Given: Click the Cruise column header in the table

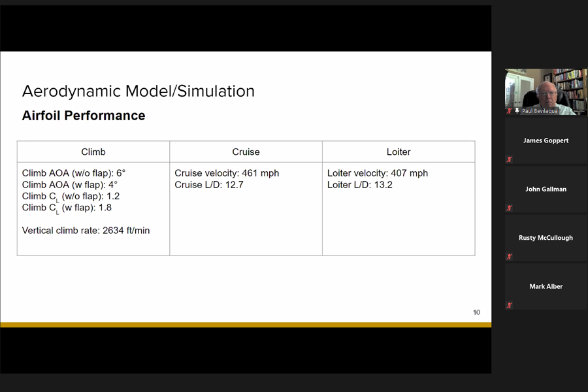Looking at the screenshot, I should (x=246, y=152).
